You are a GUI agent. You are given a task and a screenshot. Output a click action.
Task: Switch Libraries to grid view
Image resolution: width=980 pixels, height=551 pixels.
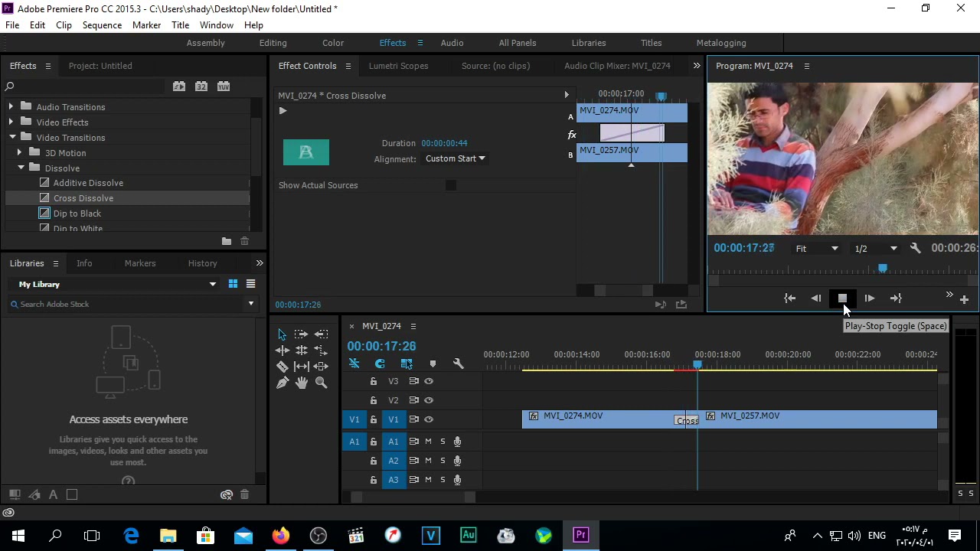(x=233, y=284)
